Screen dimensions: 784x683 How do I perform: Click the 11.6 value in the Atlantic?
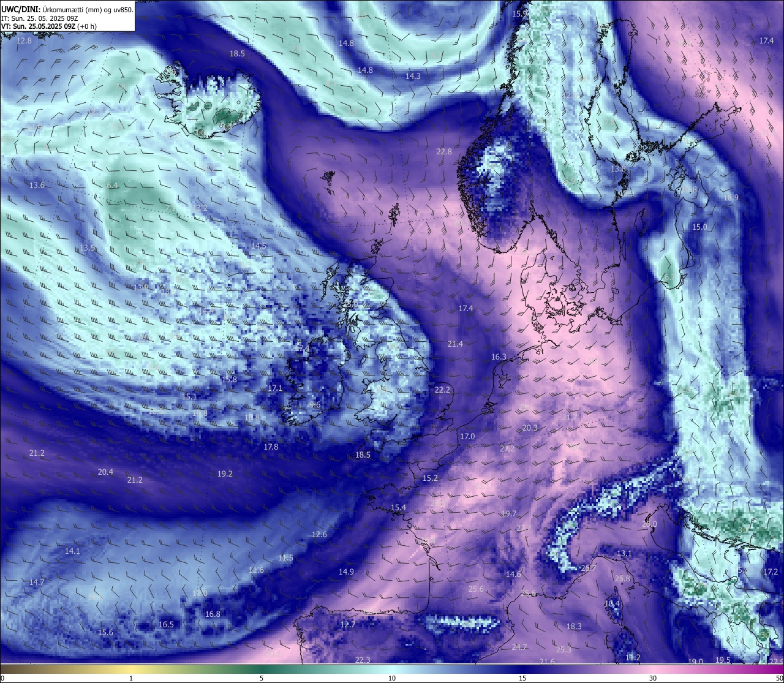tap(256, 570)
